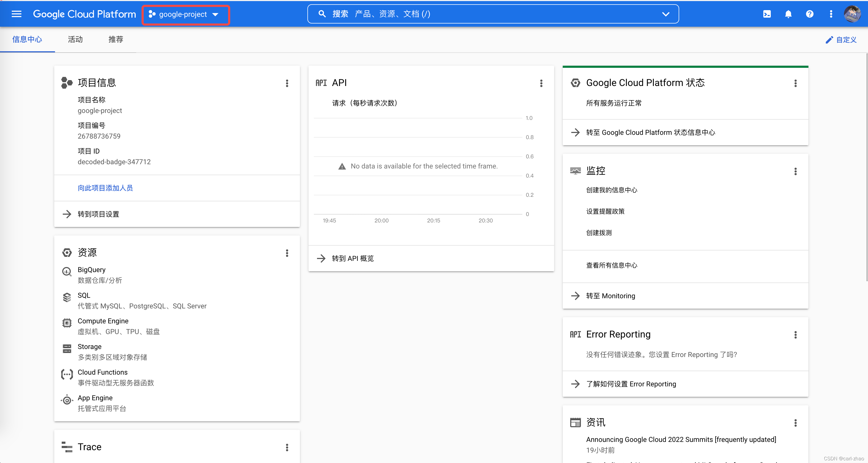Click the Compute Engine chip icon
Screen dimensions: 868x463
[67, 323]
